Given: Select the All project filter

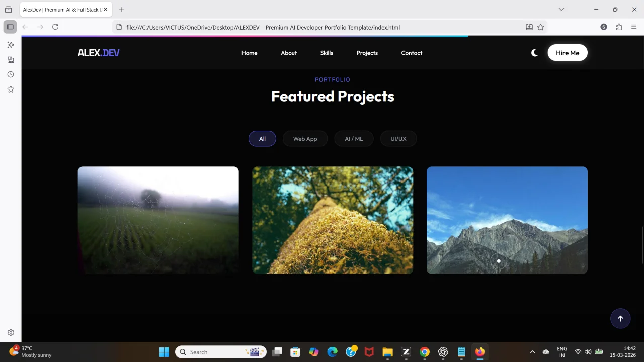Looking at the screenshot, I should tap(262, 139).
